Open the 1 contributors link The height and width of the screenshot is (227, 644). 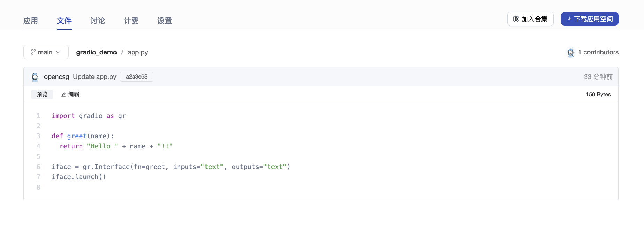point(598,52)
